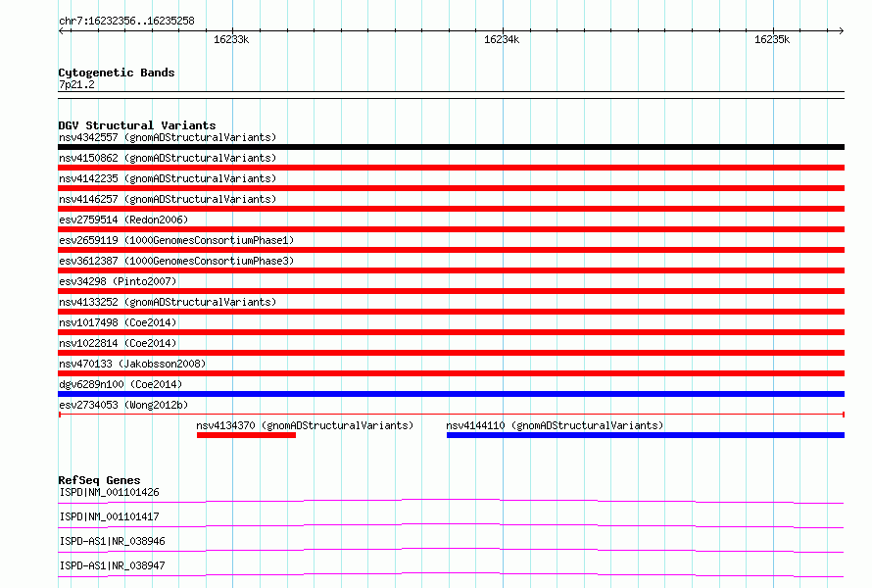Click the DGV Structural Variants track heading
The image size is (872, 588).
[x=137, y=125]
